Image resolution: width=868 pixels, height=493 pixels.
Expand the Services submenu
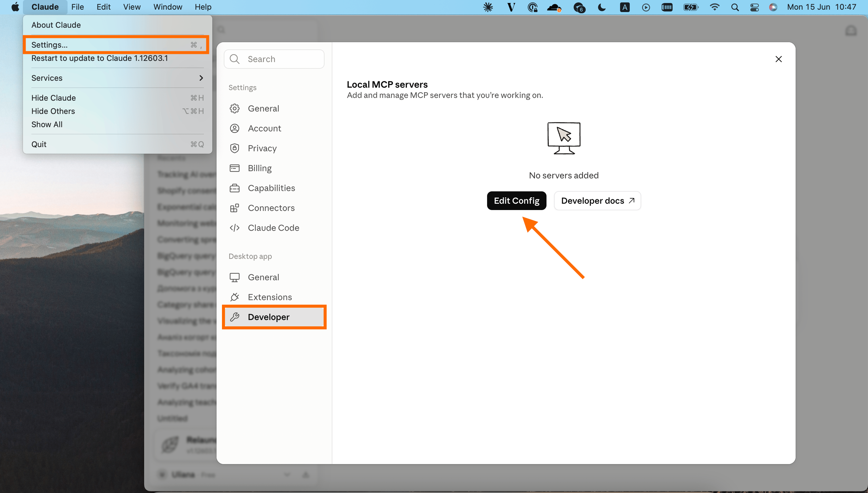pos(118,78)
